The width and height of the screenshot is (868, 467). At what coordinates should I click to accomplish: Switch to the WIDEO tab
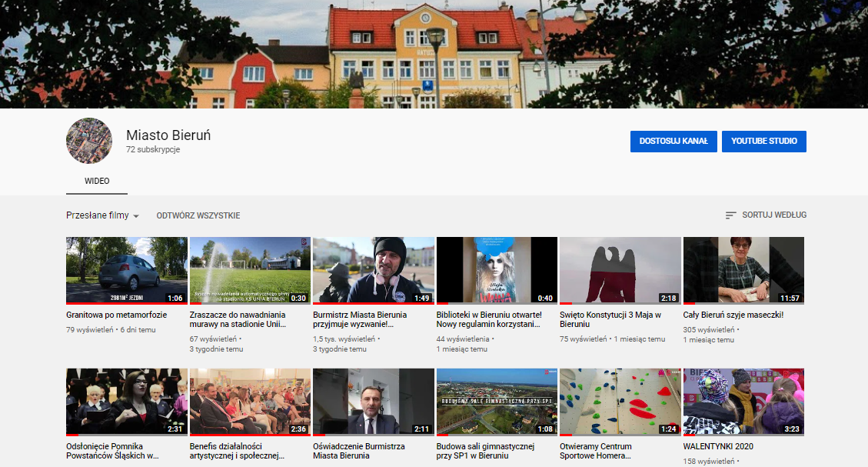pyautogui.click(x=97, y=181)
